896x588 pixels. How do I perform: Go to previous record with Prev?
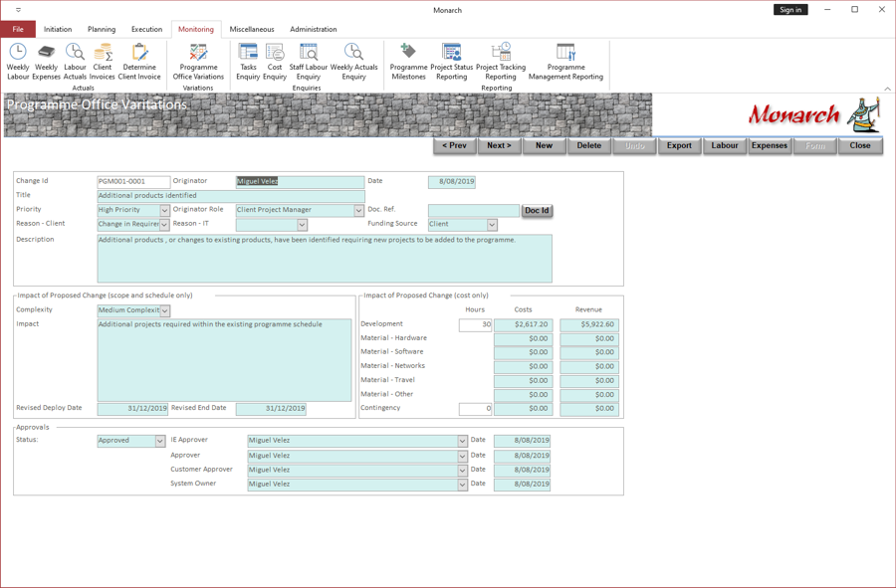tap(454, 145)
